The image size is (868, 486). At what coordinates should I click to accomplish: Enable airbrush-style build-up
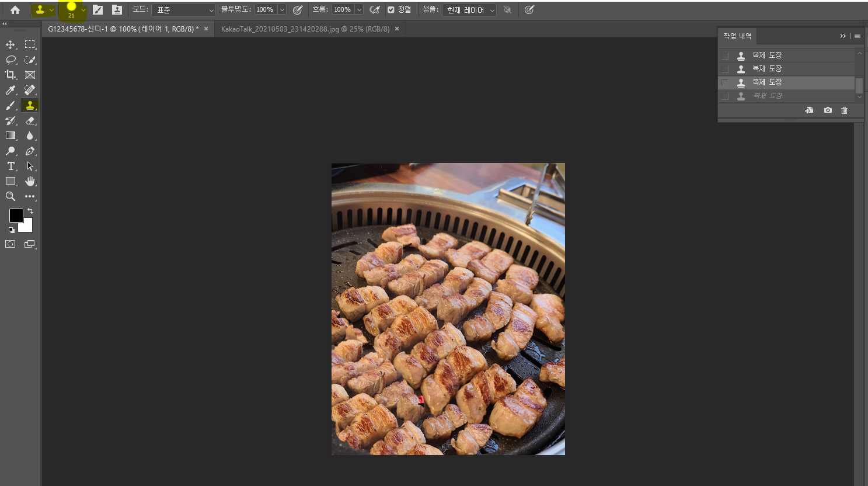(x=375, y=10)
